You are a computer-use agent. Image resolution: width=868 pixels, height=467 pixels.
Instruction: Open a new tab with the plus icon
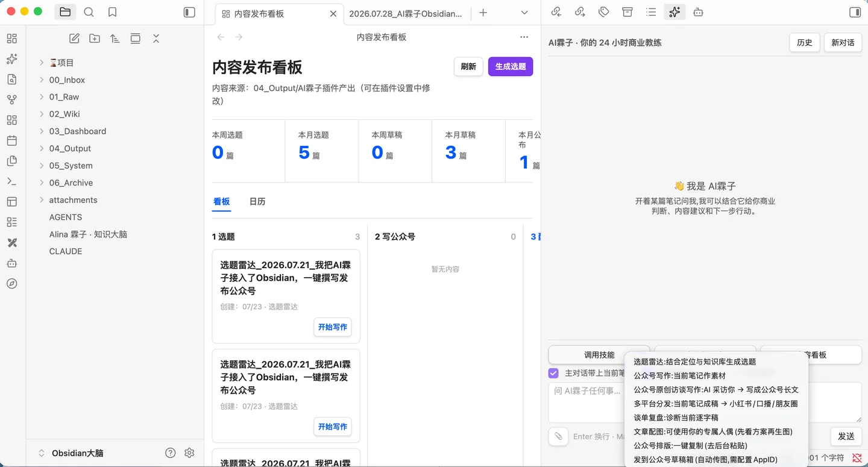click(483, 13)
